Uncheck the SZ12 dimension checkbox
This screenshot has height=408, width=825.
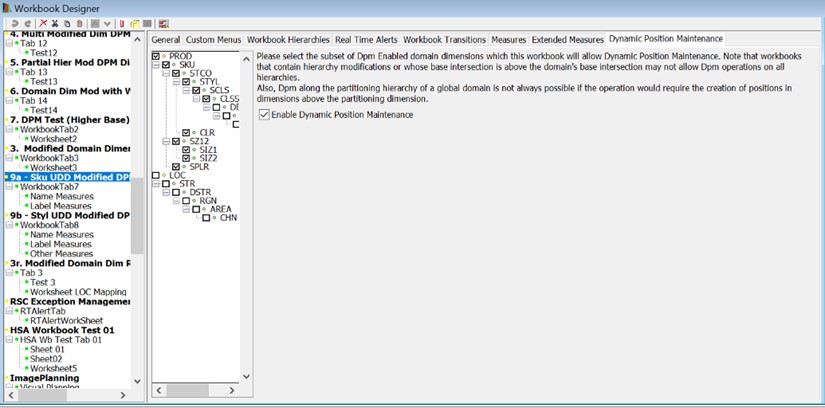176,141
